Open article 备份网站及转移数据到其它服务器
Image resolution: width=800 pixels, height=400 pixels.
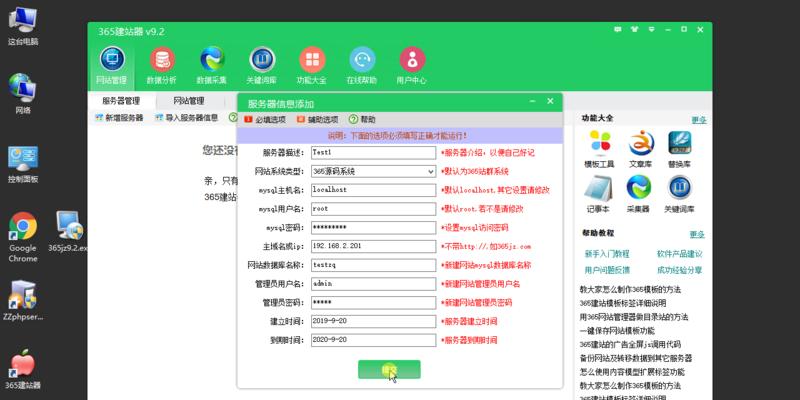click(x=636, y=358)
